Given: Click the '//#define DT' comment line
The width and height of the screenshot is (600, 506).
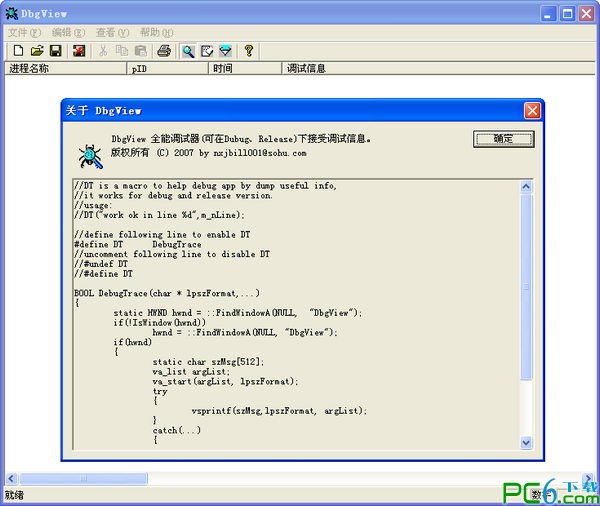Looking at the screenshot, I should [103, 274].
